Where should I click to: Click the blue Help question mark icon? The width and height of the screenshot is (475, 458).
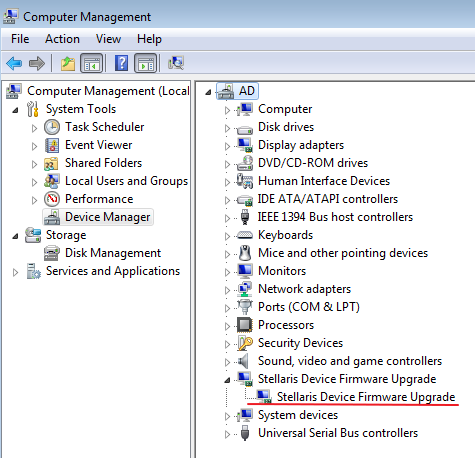click(x=121, y=63)
